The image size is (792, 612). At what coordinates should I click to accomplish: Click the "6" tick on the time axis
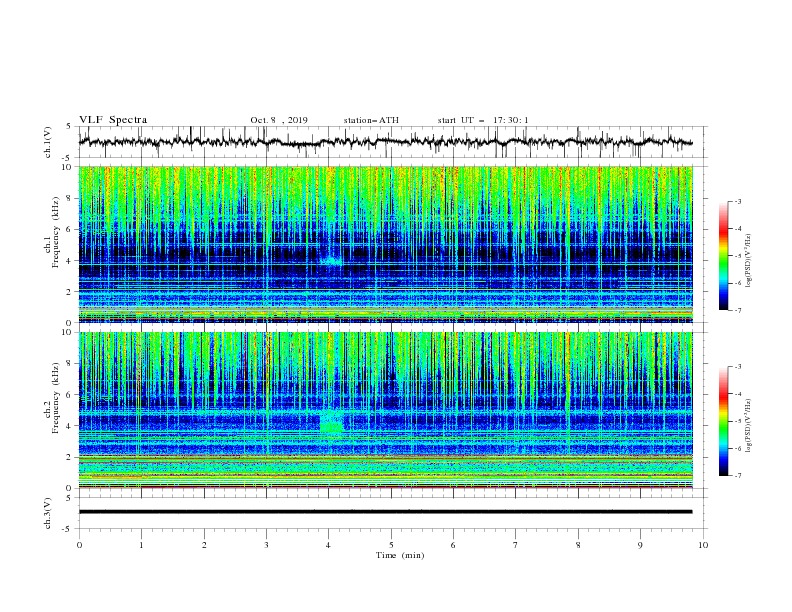click(x=453, y=545)
